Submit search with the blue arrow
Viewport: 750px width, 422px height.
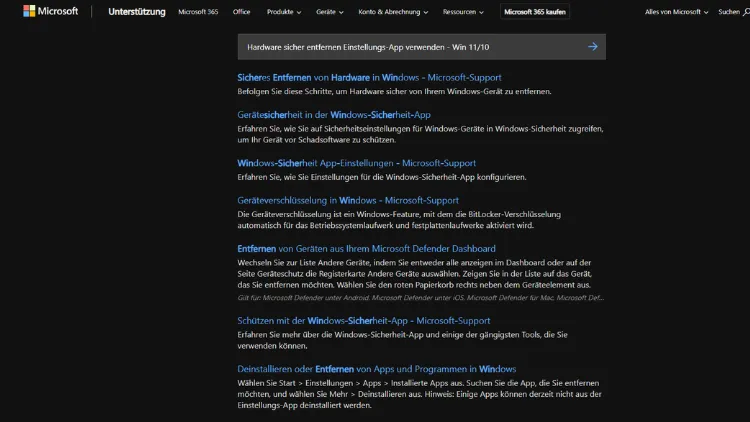tap(593, 46)
